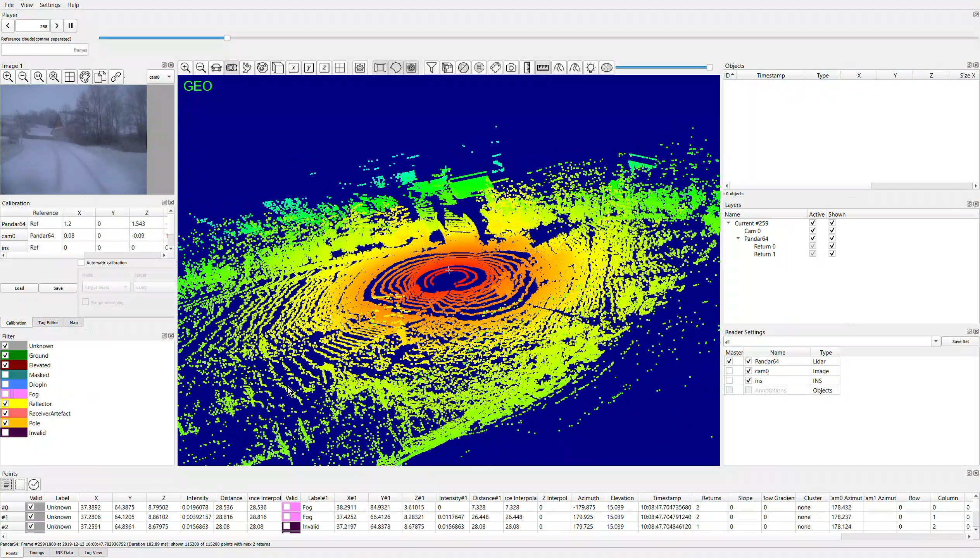
Task: Collapse the Pandar64 layer node
Action: coord(738,238)
